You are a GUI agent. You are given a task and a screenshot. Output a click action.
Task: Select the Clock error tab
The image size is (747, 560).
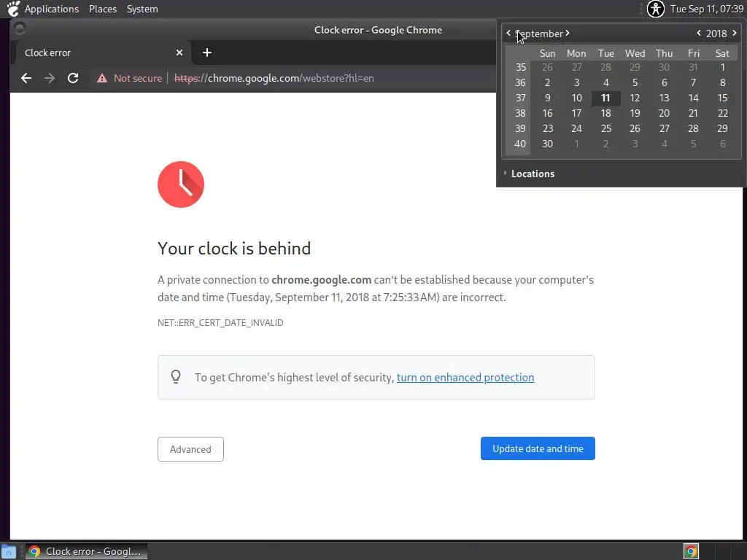pos(102,52)
